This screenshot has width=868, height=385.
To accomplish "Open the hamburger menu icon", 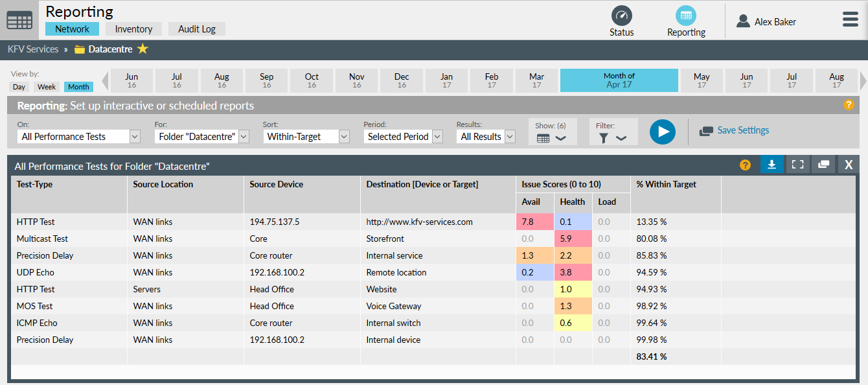I will (x=851, y=19).
